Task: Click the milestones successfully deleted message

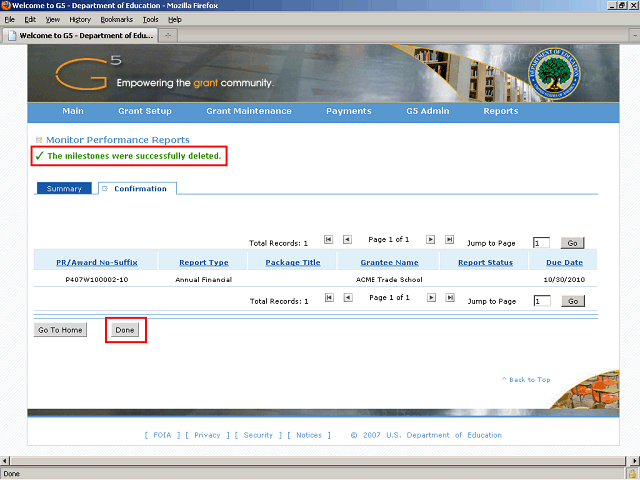Action: tap(134, 156)
